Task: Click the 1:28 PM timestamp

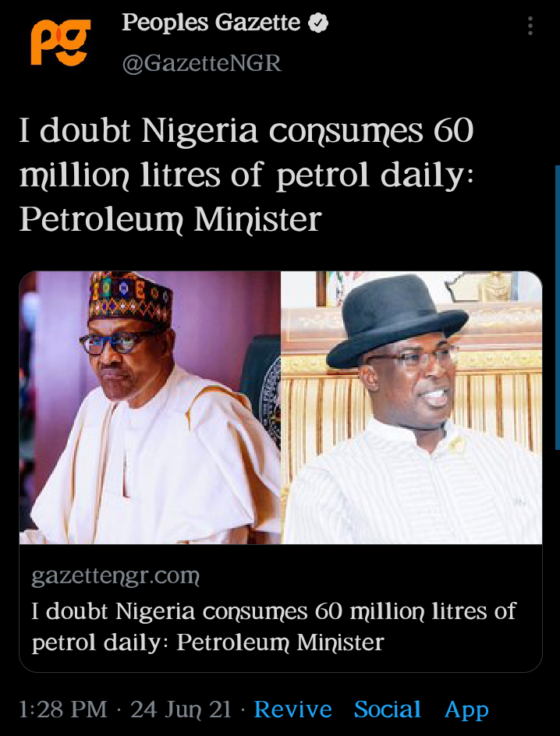Action: click(63, 709)
